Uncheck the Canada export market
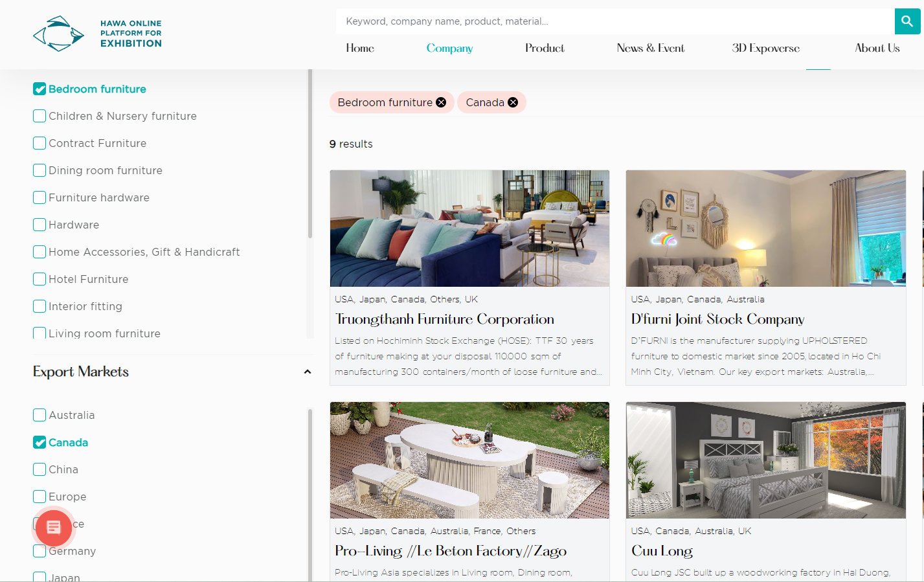 tap(39, 442)
